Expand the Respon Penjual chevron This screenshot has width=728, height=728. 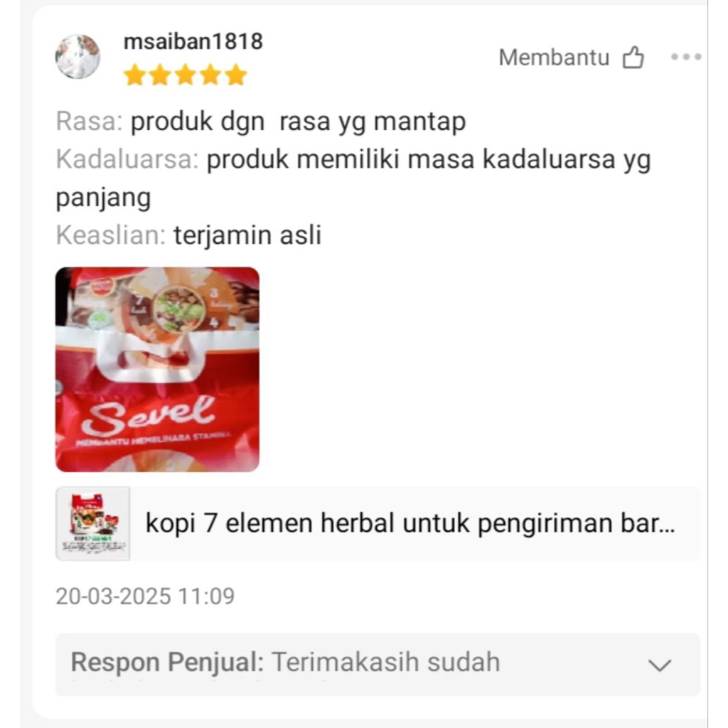coord(660,665)
